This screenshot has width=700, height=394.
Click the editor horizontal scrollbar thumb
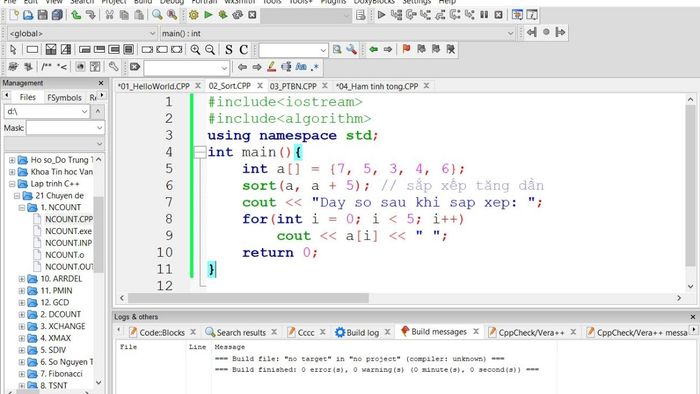(248, 298)
